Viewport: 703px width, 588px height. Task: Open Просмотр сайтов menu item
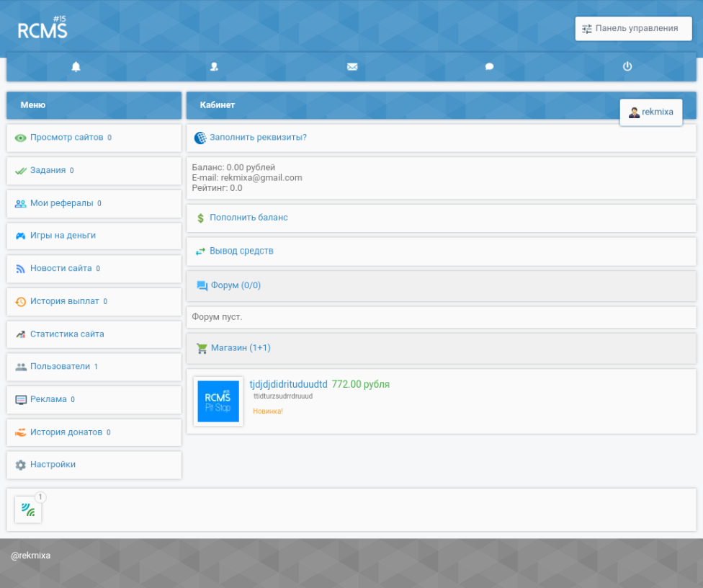[x=66, y=138]
